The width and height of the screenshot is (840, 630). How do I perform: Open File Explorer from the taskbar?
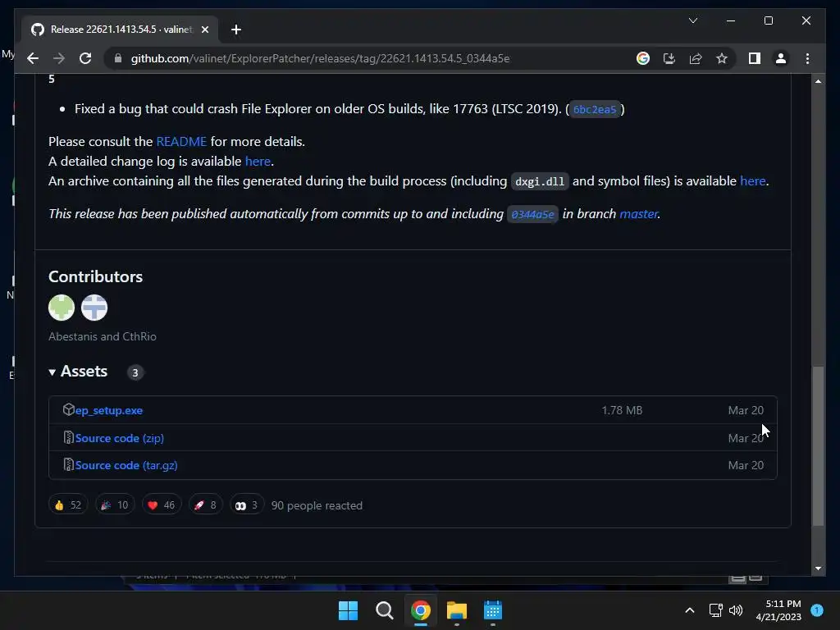[456, 610]
